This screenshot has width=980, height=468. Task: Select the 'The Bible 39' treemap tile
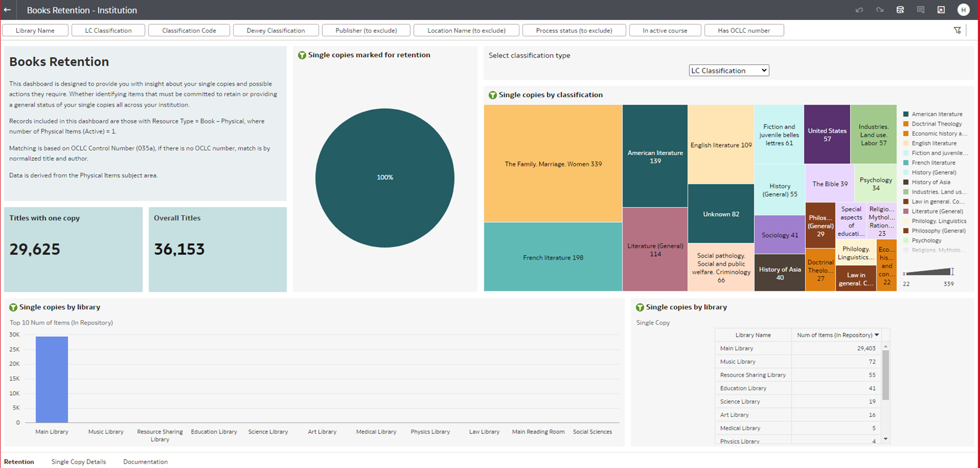click(830, 184)
